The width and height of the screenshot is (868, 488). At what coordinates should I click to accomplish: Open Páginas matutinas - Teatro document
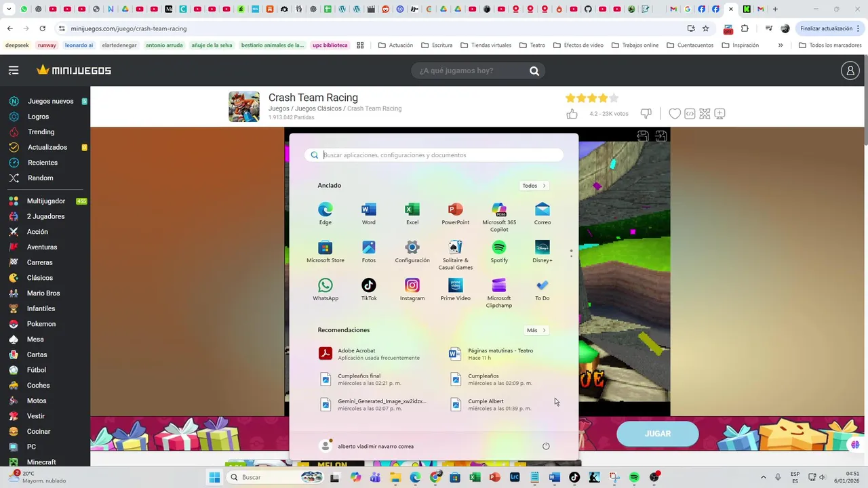pyautogui.click(x=500, y=354)
